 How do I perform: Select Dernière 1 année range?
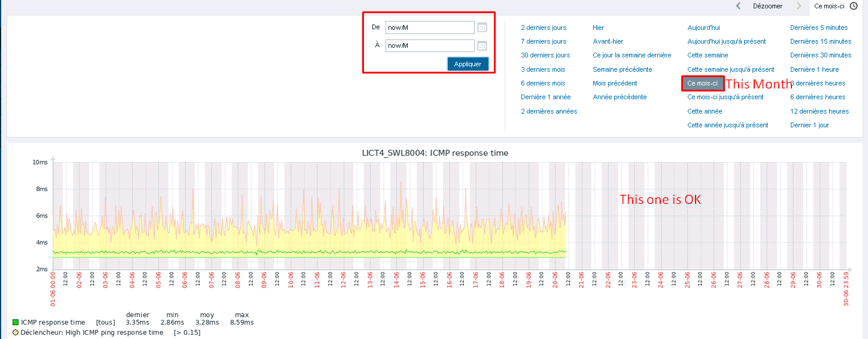pos(546,97)
